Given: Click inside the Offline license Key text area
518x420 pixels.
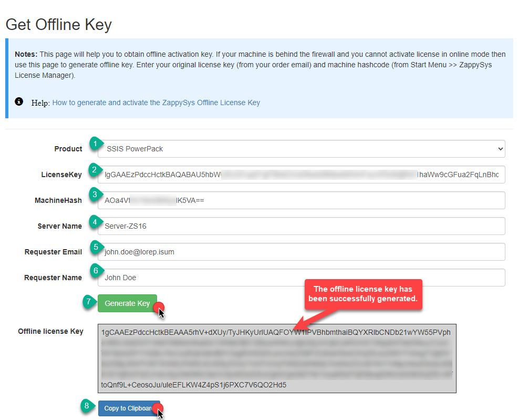Looking at the screenshot, I should [x=277, y=358].
